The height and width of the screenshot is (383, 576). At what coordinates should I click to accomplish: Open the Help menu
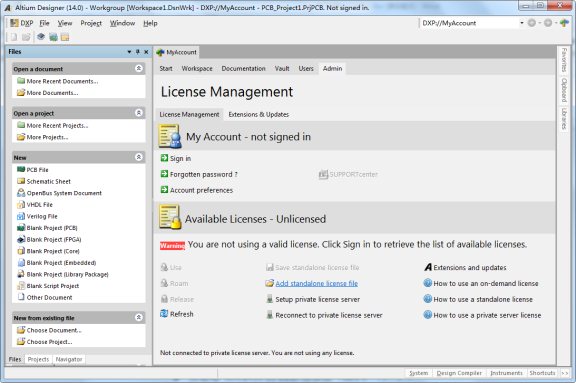tap(150, 23)
